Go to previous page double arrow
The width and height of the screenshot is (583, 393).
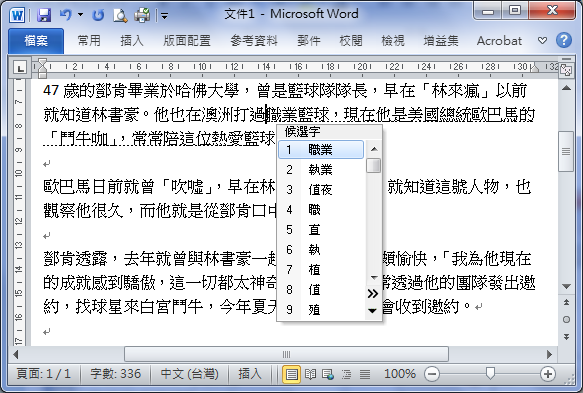pyautogui.click(x=566, y=302)
